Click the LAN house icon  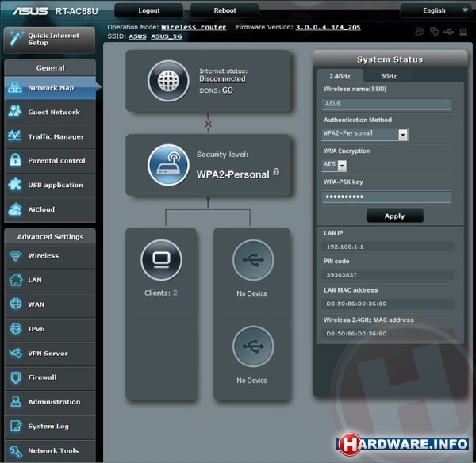16,280
